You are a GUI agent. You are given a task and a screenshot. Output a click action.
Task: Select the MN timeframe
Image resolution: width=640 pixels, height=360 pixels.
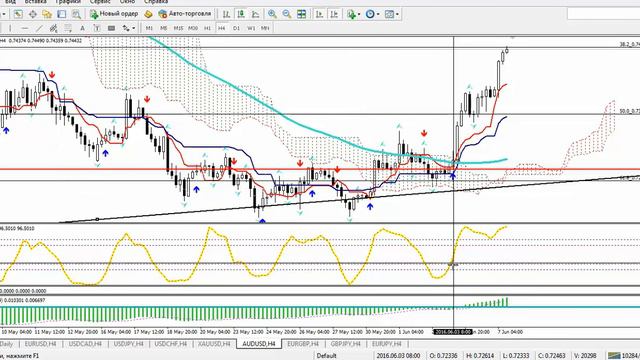coord(265,28)
